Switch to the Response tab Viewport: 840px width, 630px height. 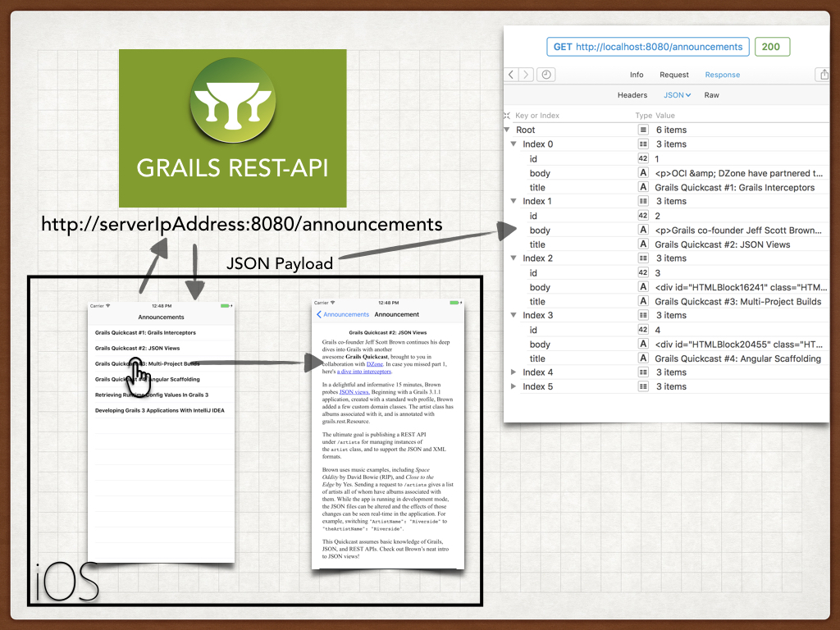click(x=722, y=75)
